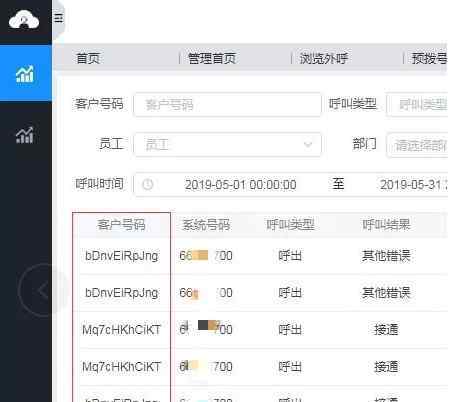Open the 浏览外呼 tab
The height and width of the screenshot is (402, 449).
(324, 59)
